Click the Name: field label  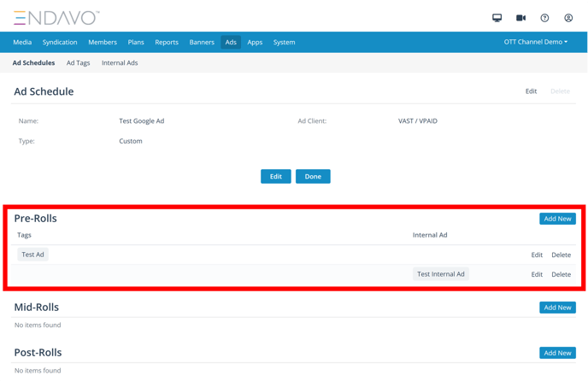[28, 121]
